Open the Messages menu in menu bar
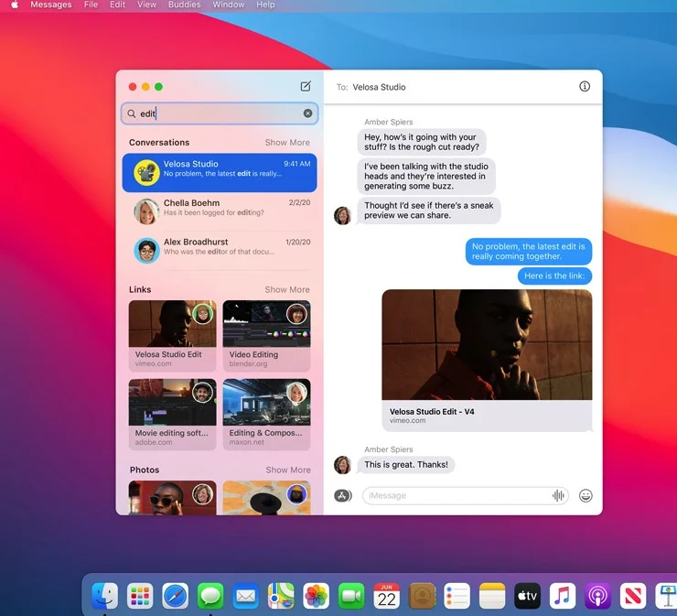677x616 pixels. tap(51, 5)
